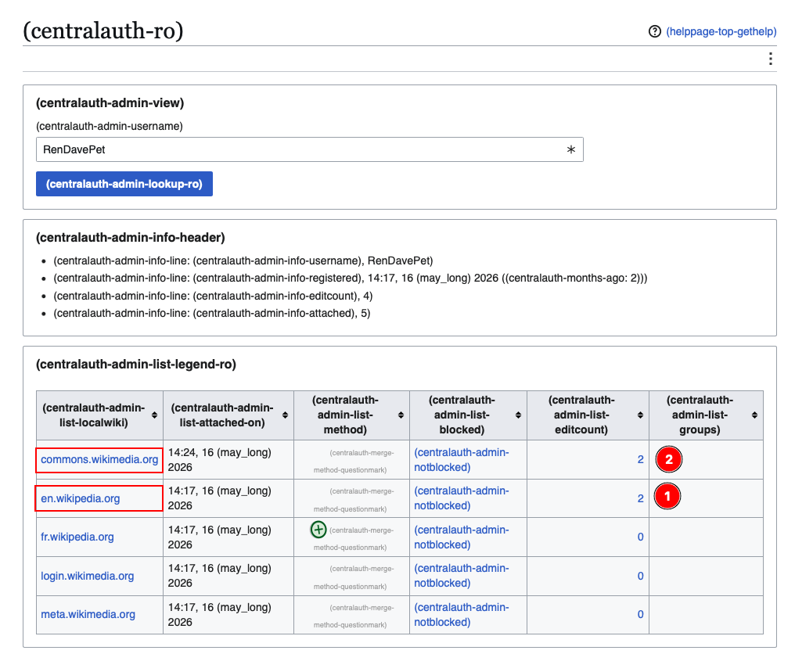Click the centralauth-admin-view heading

pos(110,103)
